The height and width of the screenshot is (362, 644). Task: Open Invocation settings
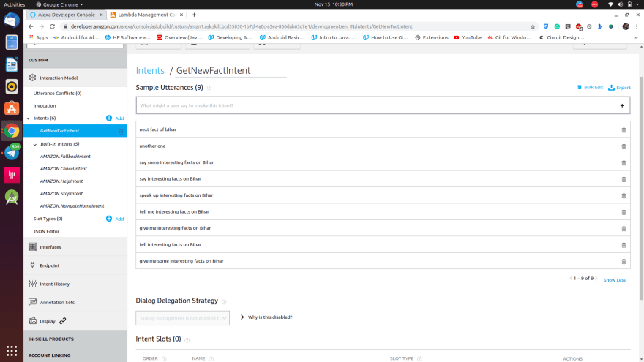pyautogui.click(x=45, y=105)
